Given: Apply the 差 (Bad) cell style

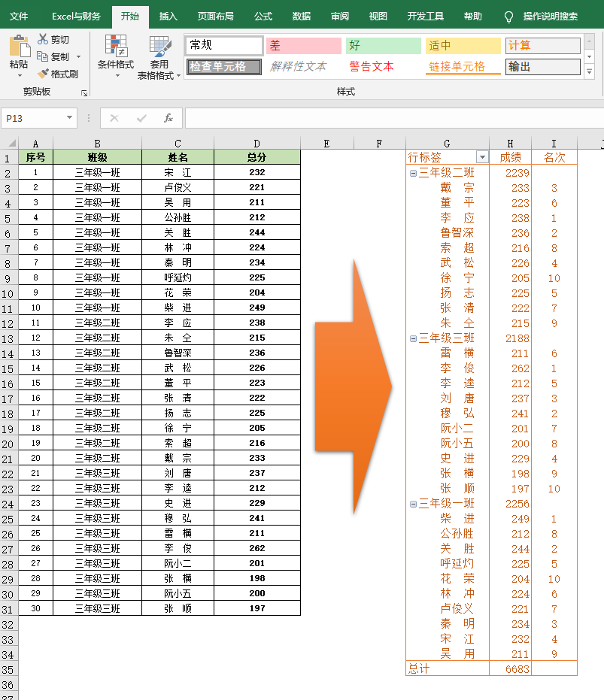Looking at the screenshot, I should [304, 46].
